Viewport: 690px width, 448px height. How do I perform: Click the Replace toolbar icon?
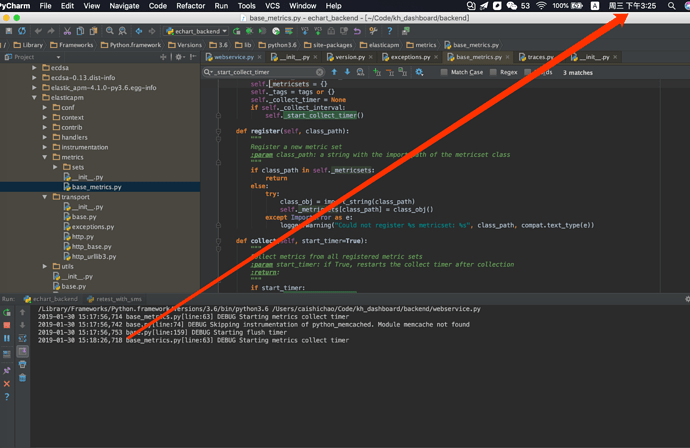click(x=123, y=31)
